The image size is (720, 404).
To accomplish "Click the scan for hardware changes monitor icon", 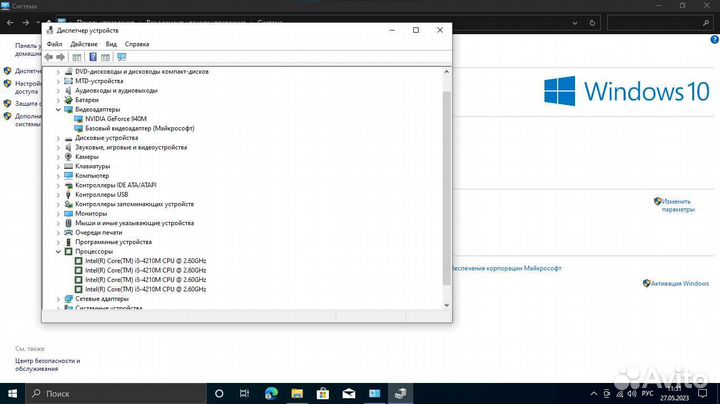I will coord(121,57).
